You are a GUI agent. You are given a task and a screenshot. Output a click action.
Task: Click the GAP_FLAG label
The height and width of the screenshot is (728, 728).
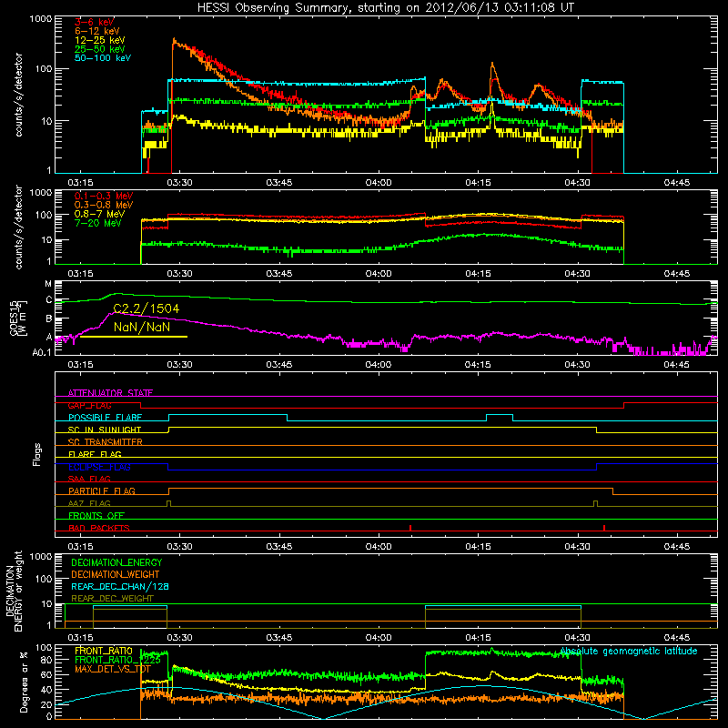90,405
